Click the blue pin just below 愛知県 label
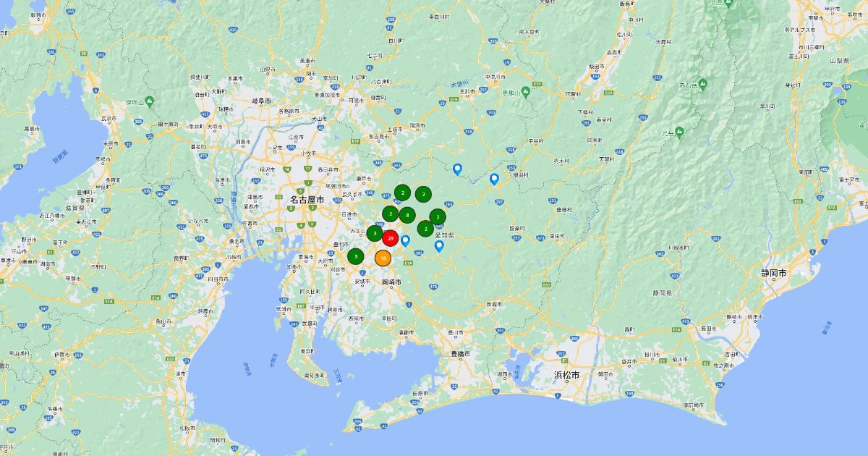The width and height of the screenshot is (868, 456). tap(438, 246)
